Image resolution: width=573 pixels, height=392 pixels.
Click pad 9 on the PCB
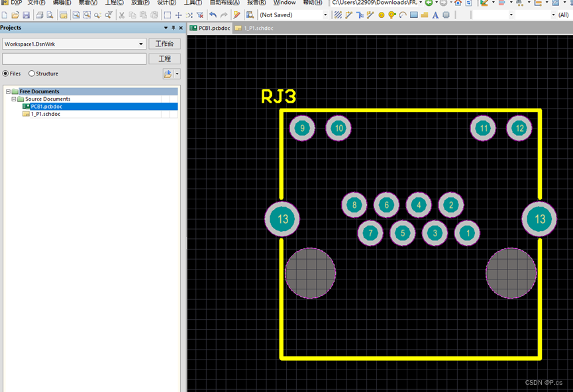click(x=302, y=128)
